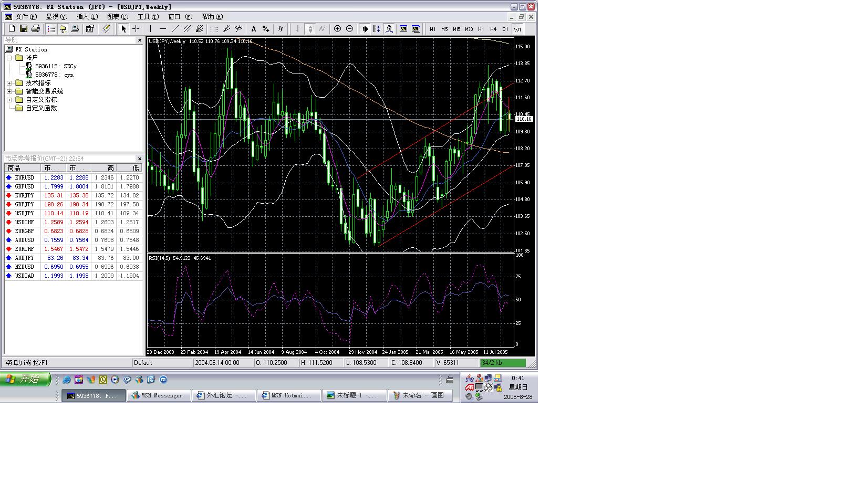Collapse the 帐户 accounts tree node
Screen dimensions: 851x504
tap(9, 58)
